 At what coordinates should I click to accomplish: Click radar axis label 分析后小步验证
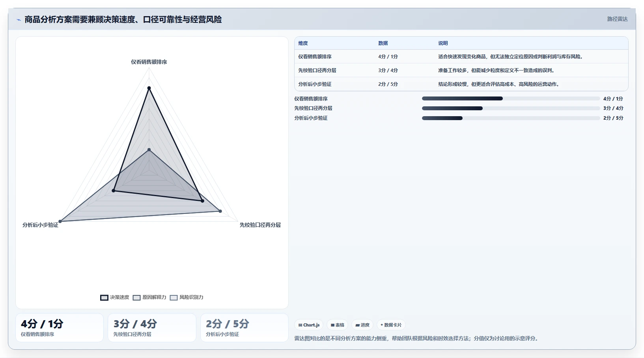tap(40, 225)
